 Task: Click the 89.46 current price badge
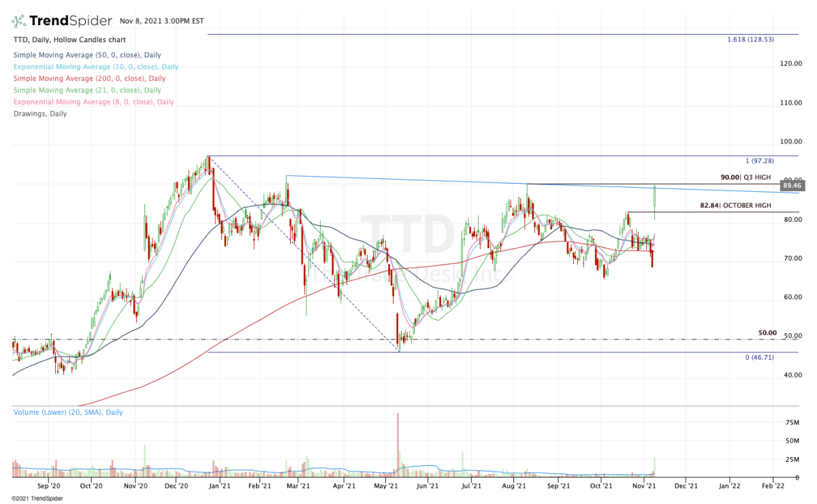[791, 185]
